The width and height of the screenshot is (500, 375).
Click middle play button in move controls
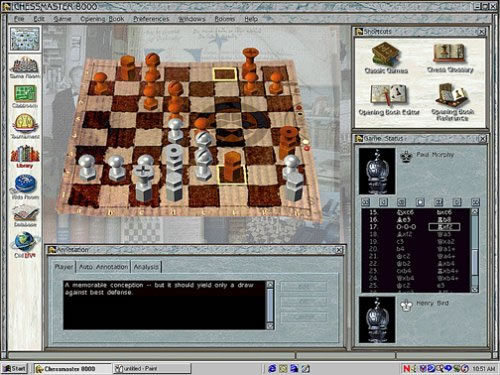[420, 202]
